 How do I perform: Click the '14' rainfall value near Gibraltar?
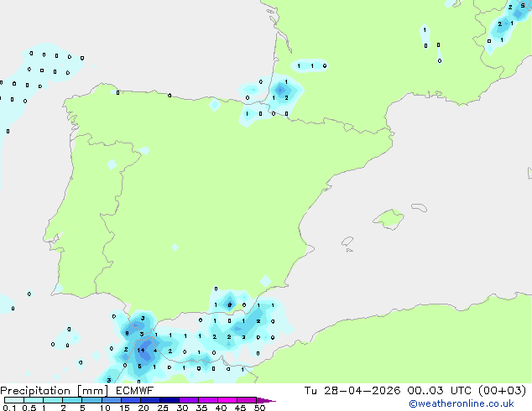pyautogui.click(x=141, y=351)
